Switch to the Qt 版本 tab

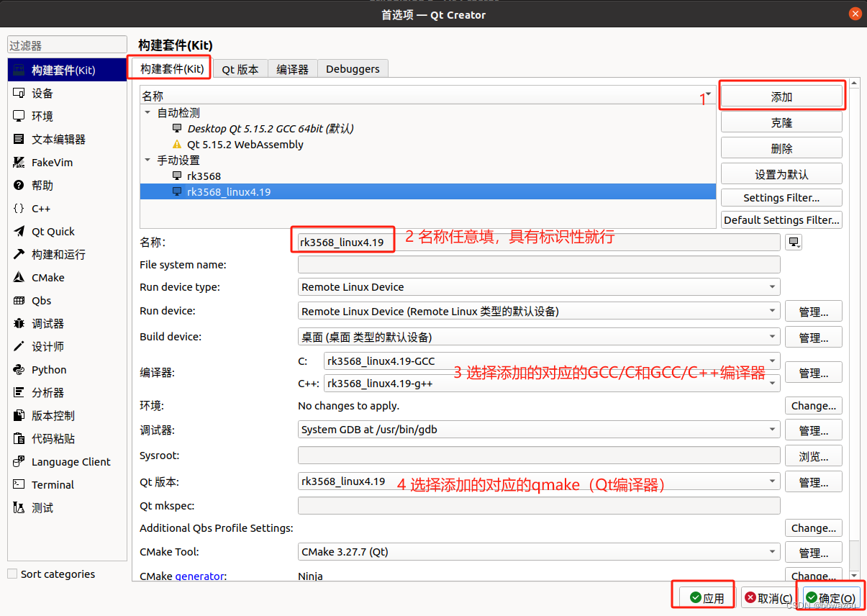click(x=240, y=68)
